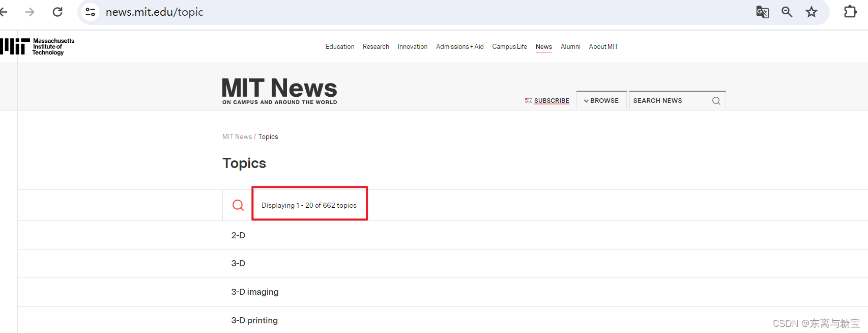Open the About MIT menu item
868x333 pixels.
(603, 46)
